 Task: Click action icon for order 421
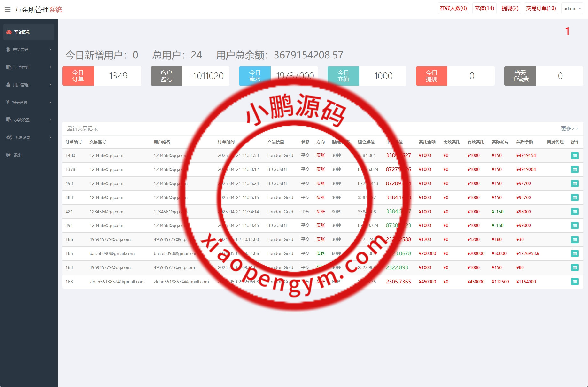[575, 212]
